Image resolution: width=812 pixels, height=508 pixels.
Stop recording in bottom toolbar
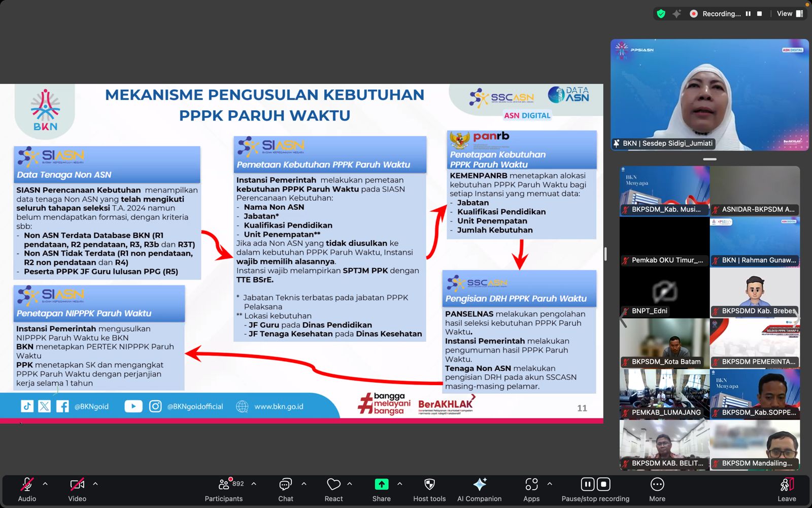point(603,485)
